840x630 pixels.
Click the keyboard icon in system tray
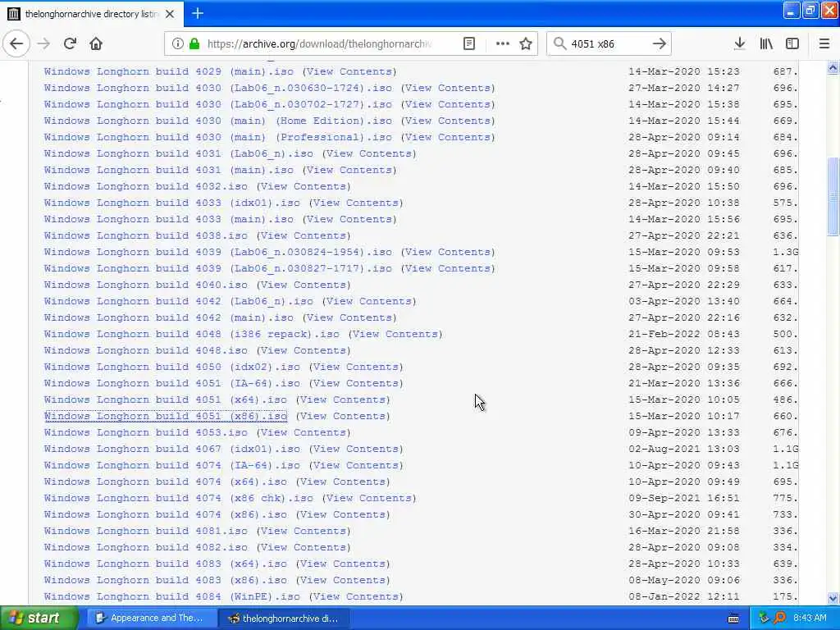(733, 619)
